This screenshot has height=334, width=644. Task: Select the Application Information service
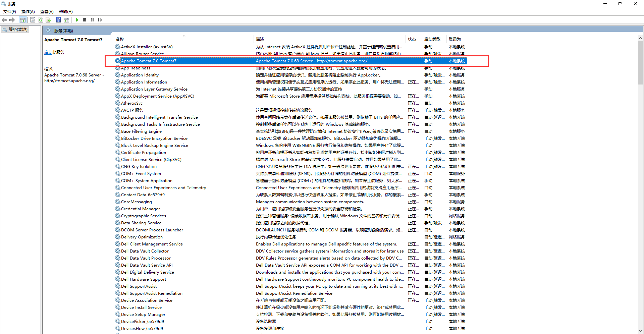pos(290,82)
